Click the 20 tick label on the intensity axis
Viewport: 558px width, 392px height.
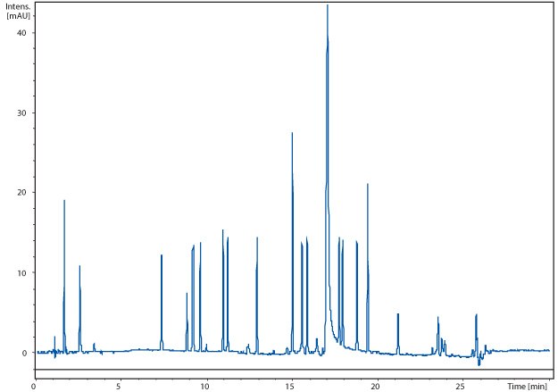22,193
